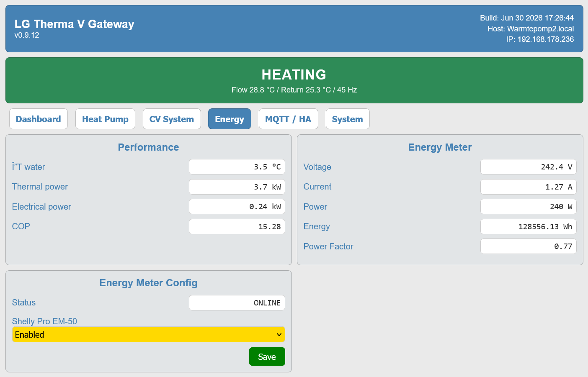The width and height of the screenshot is (588, 377).
Task: Click the HEATING status banner title
Action: point(294,74)
